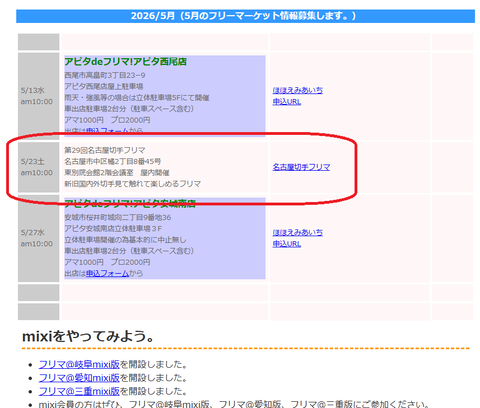Viewport: 480px width, 408px height.
Task: Click 車出店駐車場2台分 line in 5/27 row
Action: (129, 251)
